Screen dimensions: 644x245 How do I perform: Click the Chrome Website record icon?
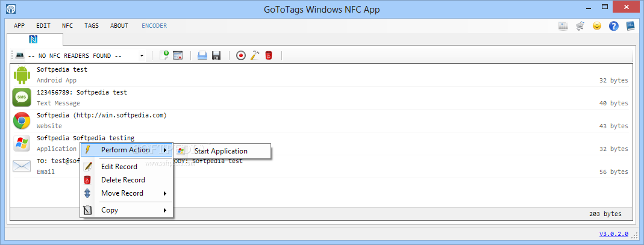pyautogui.click(x=22, y=120)
